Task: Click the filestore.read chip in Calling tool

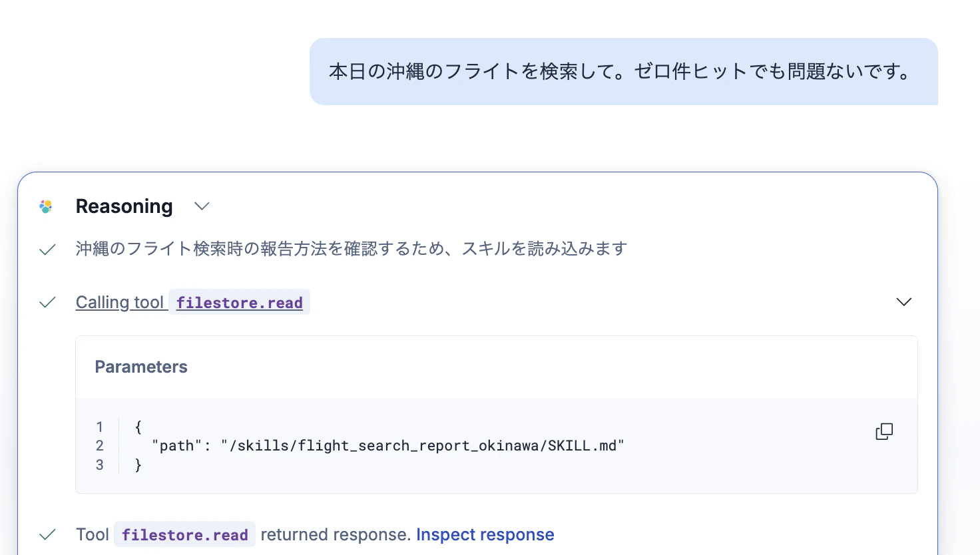Action: pos(240,302)
